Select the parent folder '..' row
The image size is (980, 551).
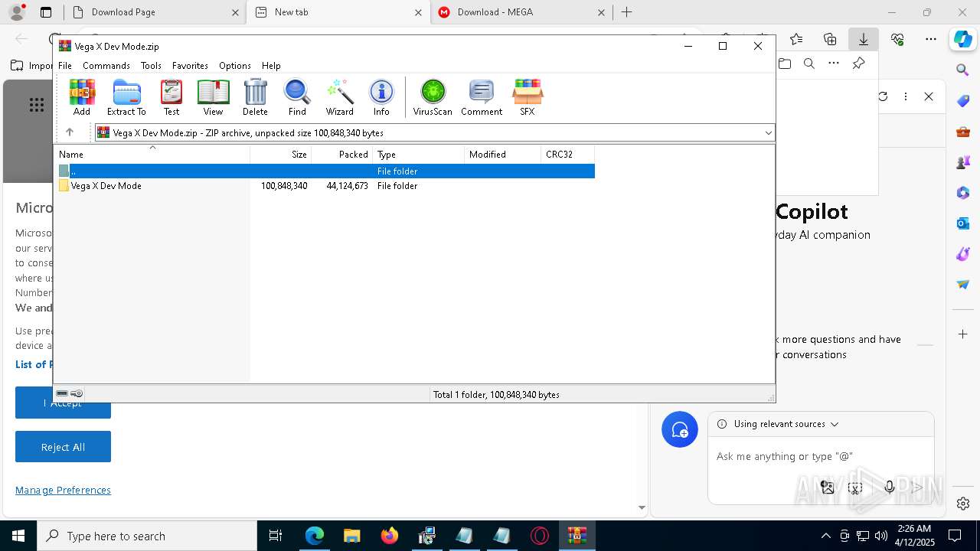click(x=325, y=171)
